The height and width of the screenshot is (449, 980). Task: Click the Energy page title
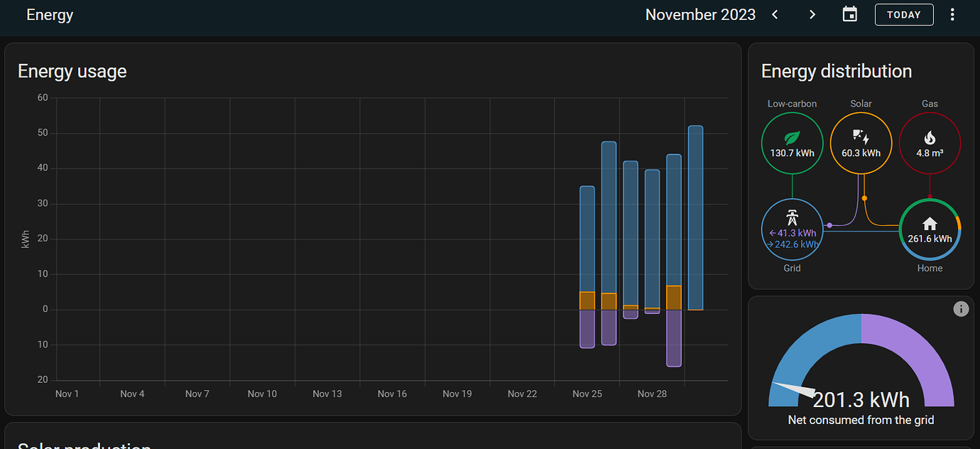click(x=50, y=14)
